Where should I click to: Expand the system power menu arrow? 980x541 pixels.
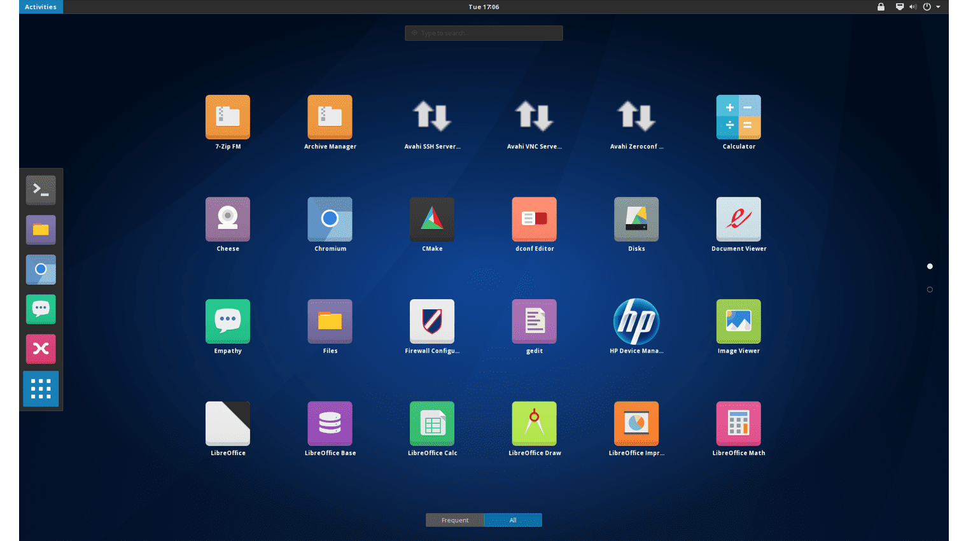click(x=938, y=7)
